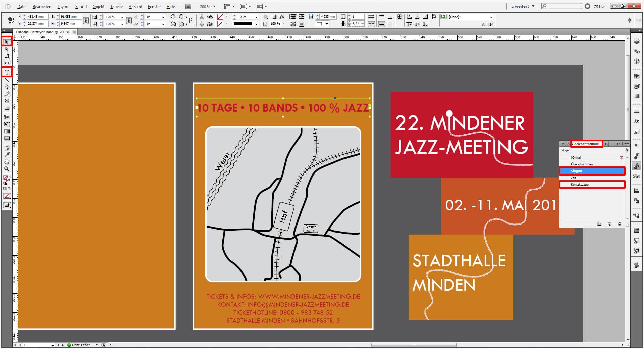Open the page navigation dropdown at bottom left

click(53, 345)
